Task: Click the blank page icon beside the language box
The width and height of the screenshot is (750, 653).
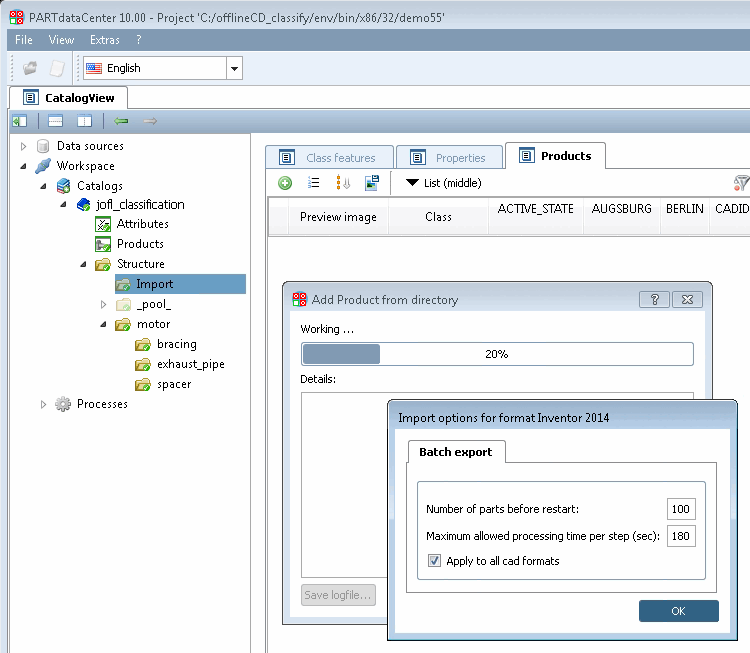Action: (57, 68)
